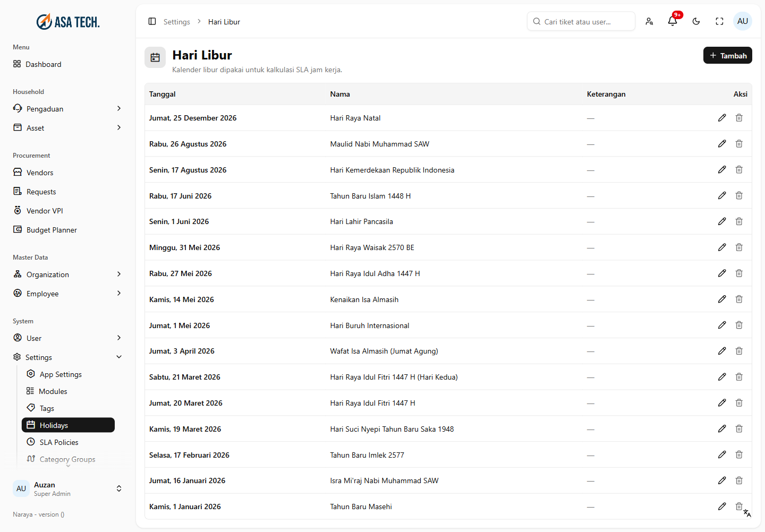Delete Wafat Isa Almasih (Jumat Agung)
Viewport: 765px width, 532px height.
coord(739,351)
